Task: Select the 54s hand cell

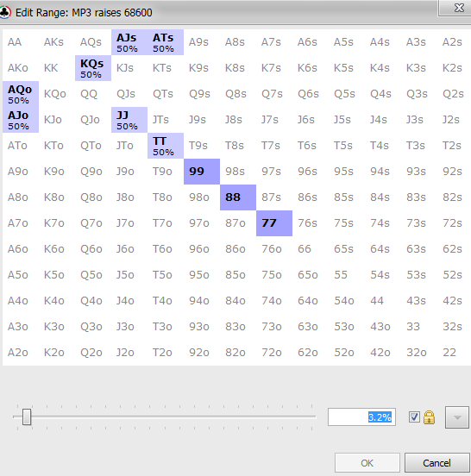Action: pos(383,275)
